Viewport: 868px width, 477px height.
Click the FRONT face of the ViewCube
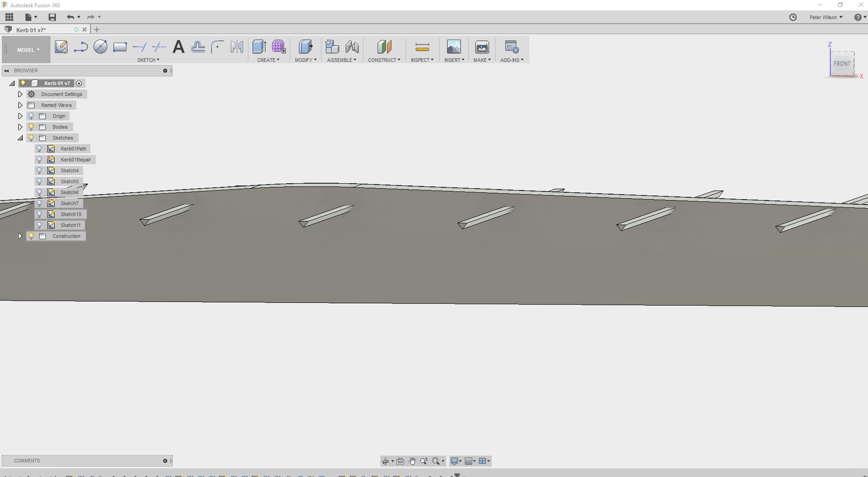[842, 64]
